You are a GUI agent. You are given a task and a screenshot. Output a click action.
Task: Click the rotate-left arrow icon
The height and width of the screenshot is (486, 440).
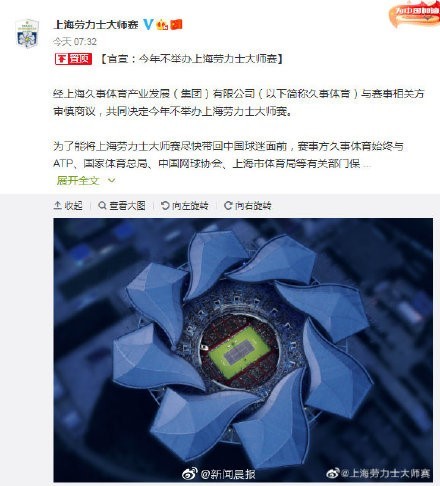point(165,205)
